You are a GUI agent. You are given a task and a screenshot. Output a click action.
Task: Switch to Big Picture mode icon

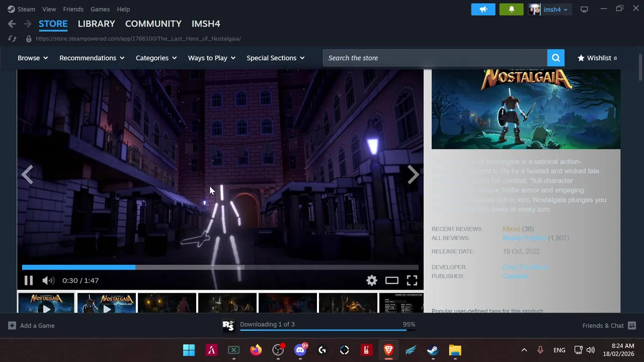(x=584, y=9)
